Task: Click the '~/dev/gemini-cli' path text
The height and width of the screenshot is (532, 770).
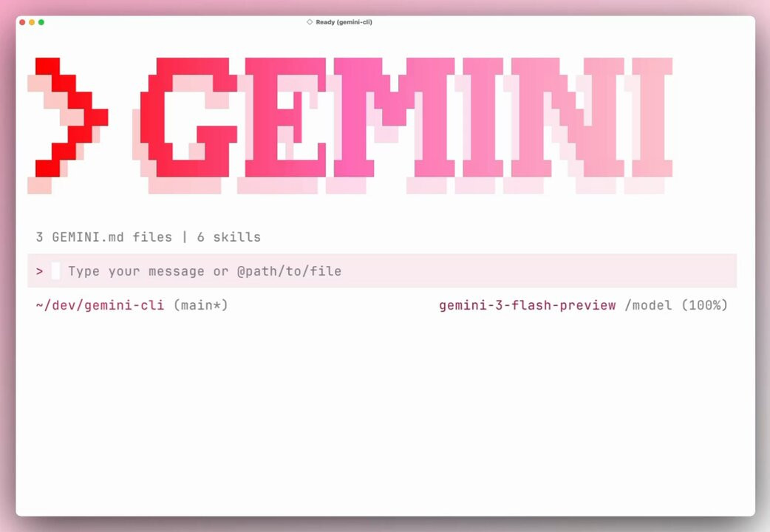Action: pyautogui.click(x=100, y=305)
